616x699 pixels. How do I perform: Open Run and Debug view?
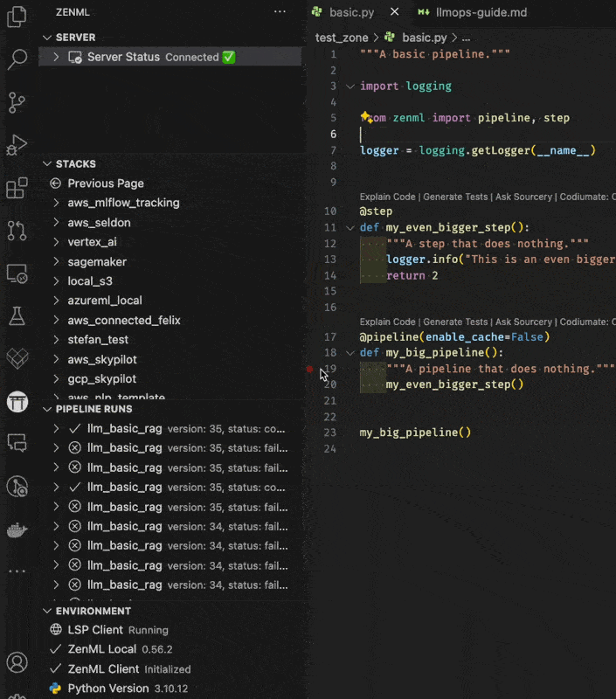(17, 145)
